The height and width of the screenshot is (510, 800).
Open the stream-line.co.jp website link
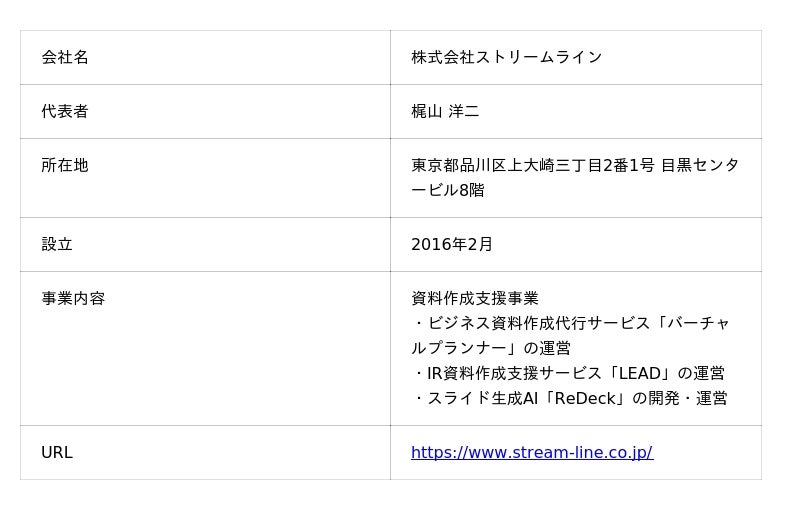tap(531, 452)
